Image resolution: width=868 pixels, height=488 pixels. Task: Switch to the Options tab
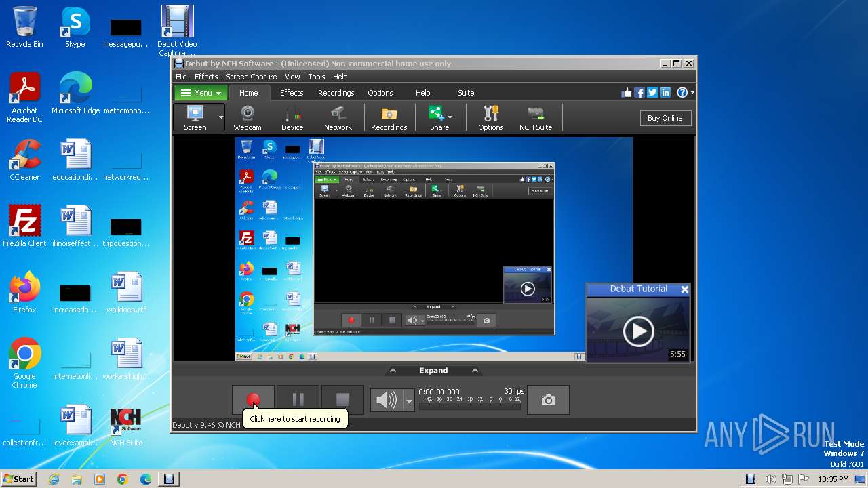[x=380, y=93]
